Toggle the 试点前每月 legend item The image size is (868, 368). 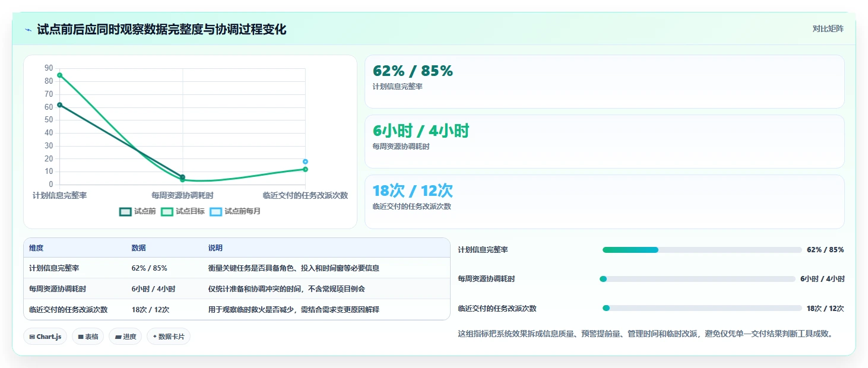tap(235, 211)
